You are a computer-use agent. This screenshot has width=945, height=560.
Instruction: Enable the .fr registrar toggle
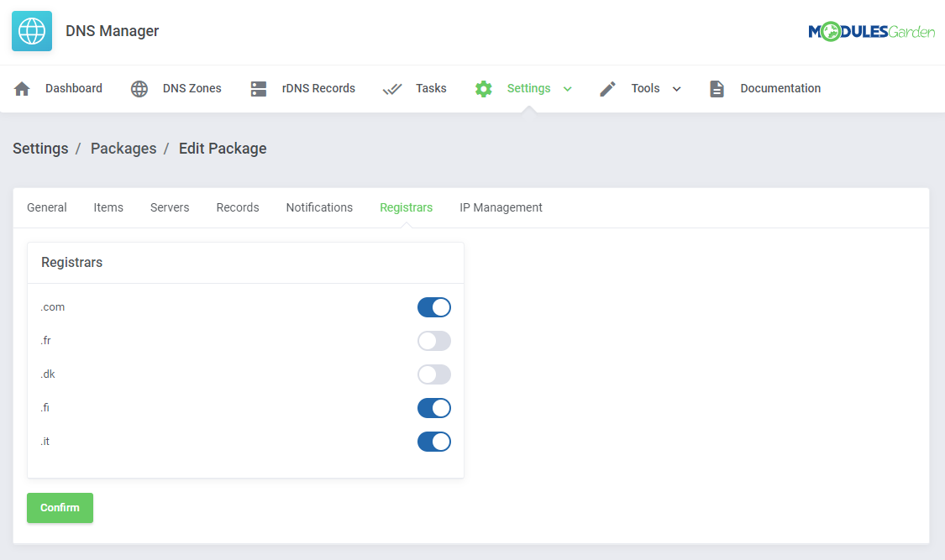pyautogui.click(x=434, y=341)
